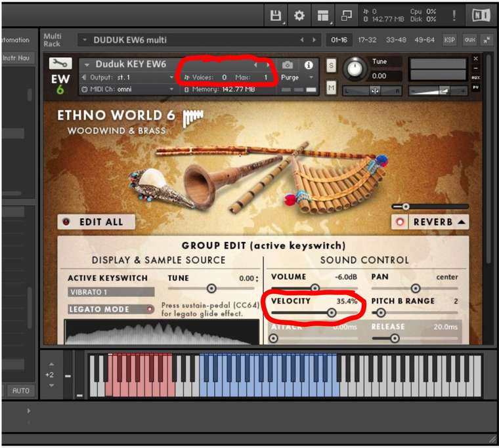Expand the bottom panel arrow
Image resolution: width=499 pixels, height=448 pixels.
click(29, 411)
